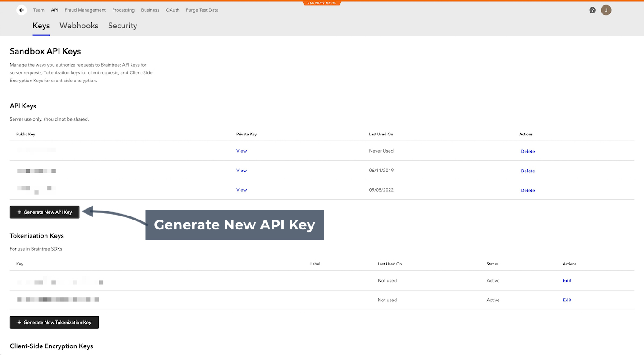The image size is (644, 355).
Task: View private key last used 06/11/2019
Action: tap(241, 170)
